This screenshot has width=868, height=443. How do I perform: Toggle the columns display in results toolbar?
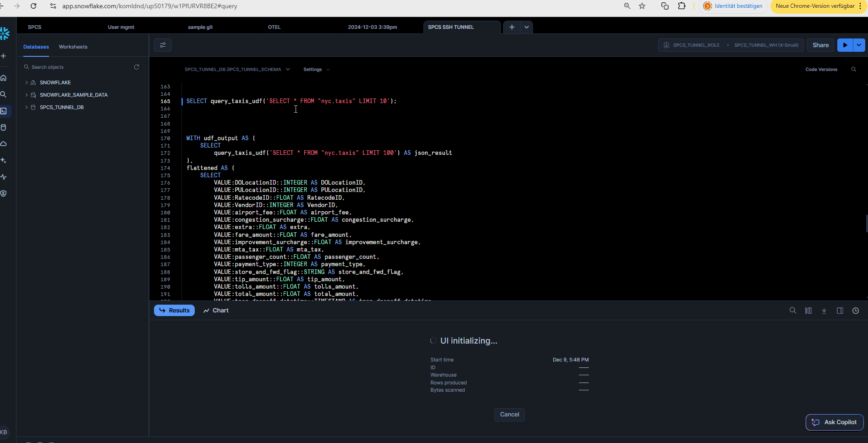coord(808,310)
